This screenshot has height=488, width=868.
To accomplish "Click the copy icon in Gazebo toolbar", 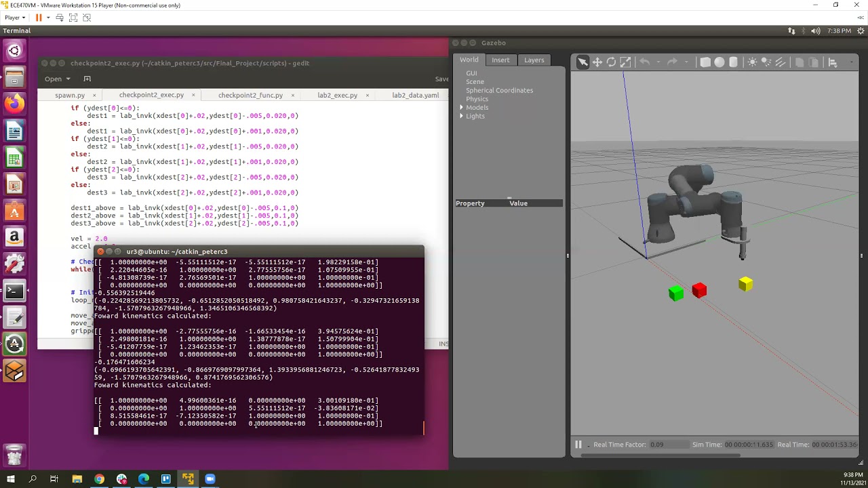I will coord(800,62).
